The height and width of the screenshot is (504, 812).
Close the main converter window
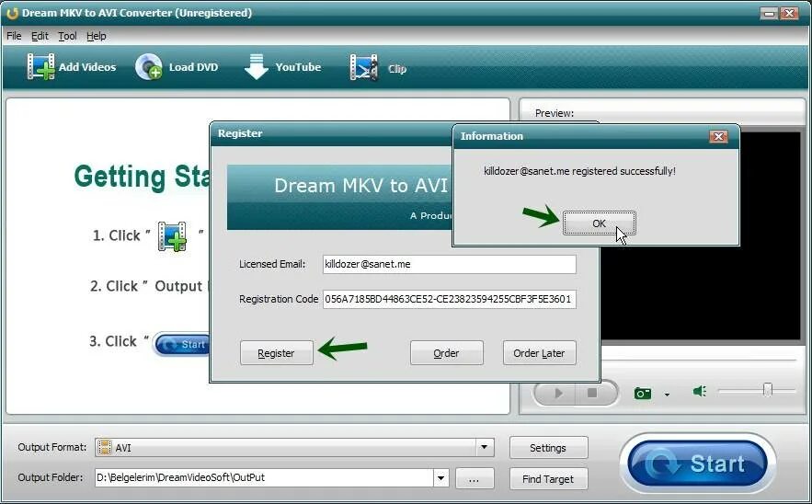click(x=789, y=14)
